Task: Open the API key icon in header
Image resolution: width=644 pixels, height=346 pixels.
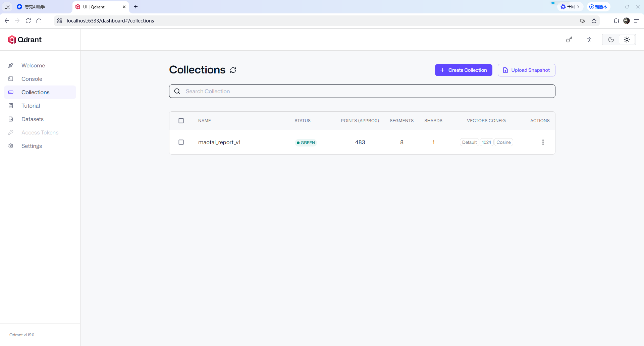Action: click(569, 40)
